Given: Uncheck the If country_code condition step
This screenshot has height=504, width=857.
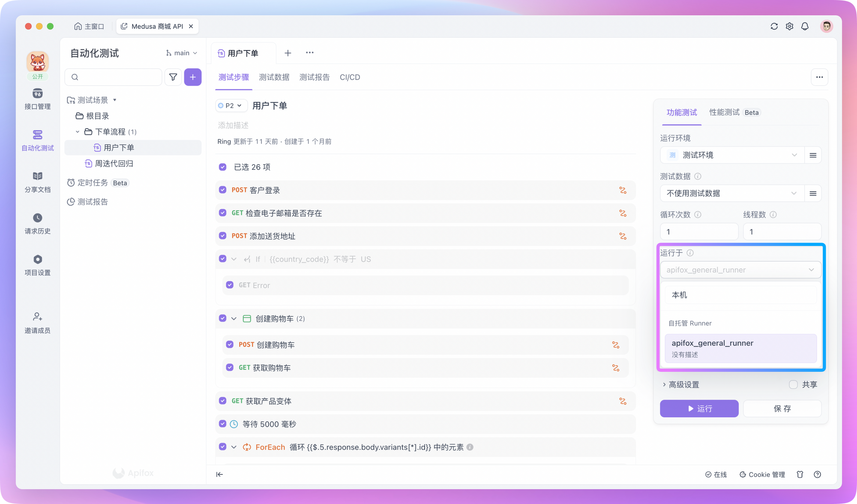Looking at the screenshot, I should click(222, 259).
